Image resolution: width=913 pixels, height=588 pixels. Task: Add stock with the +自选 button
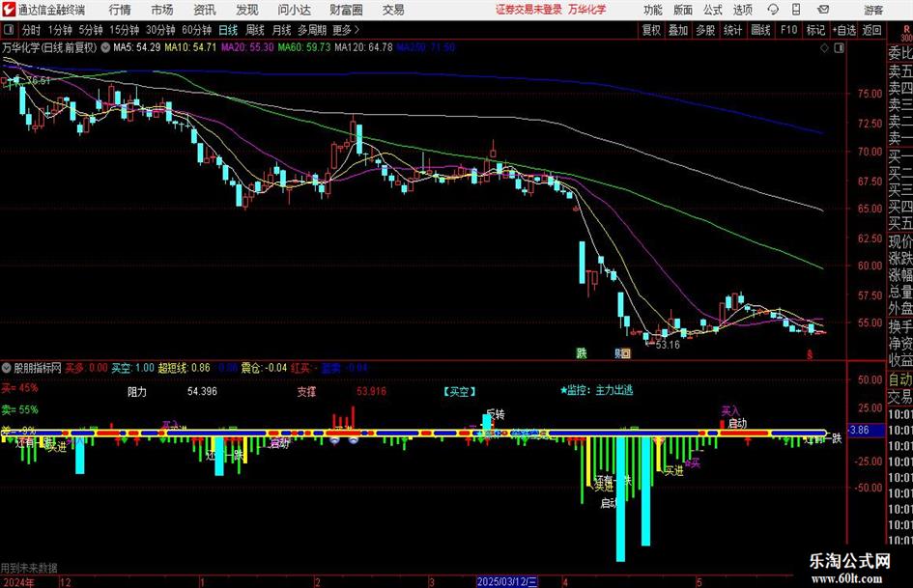[x=843, y=30]
